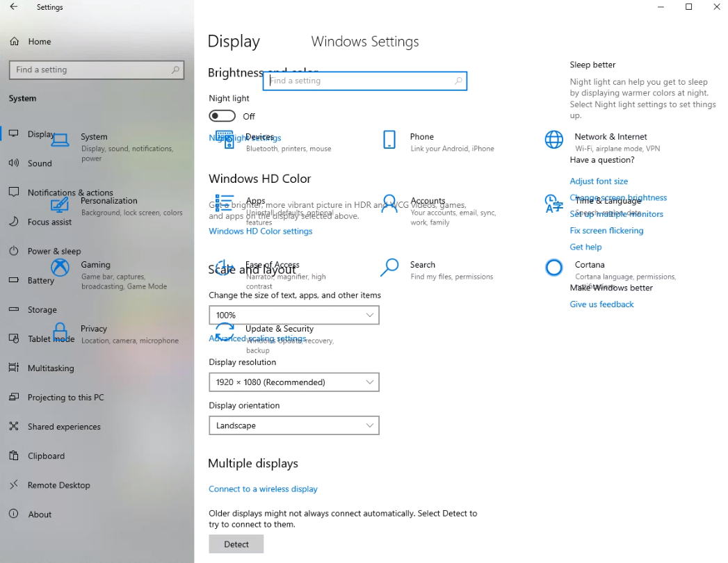Open Windows HD Color settings link
The image size is (728, 563).
(x=261, y=231)
